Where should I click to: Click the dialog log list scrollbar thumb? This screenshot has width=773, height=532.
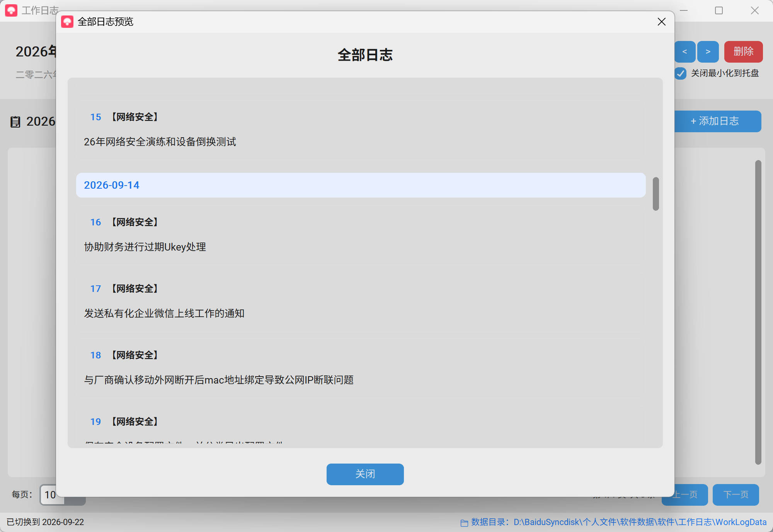pos(656,194)
